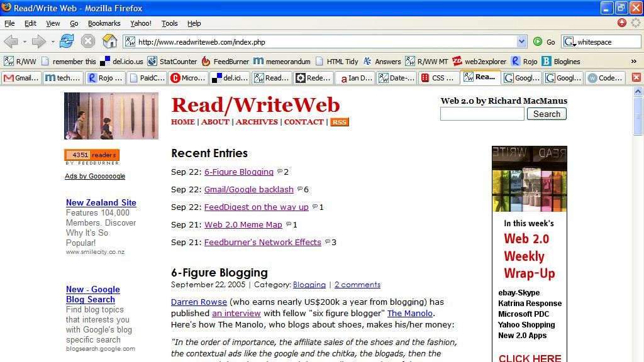The height and width of the screenshot is (362, 644).
Task: Click the HOME navigation link
Action: pos(183,122)
